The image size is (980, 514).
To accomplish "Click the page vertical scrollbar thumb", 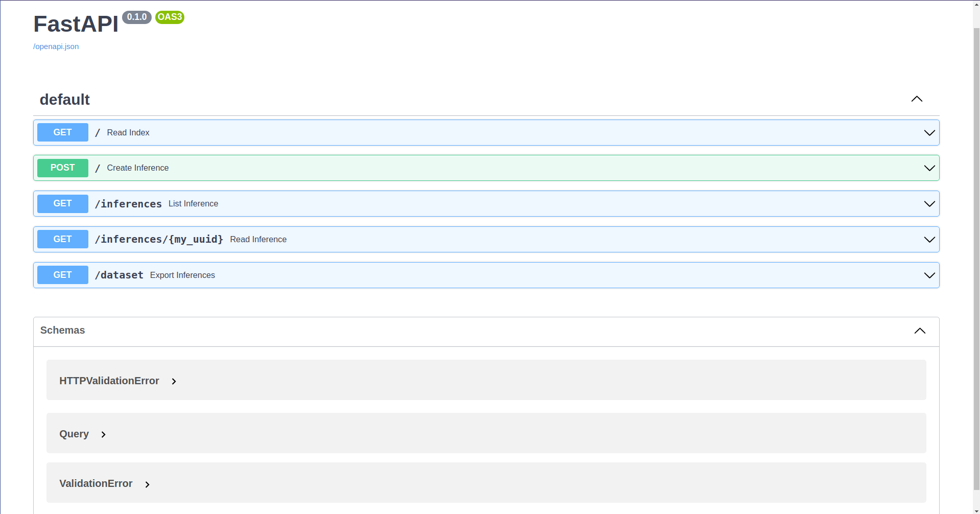I will [x=976, y=258].
